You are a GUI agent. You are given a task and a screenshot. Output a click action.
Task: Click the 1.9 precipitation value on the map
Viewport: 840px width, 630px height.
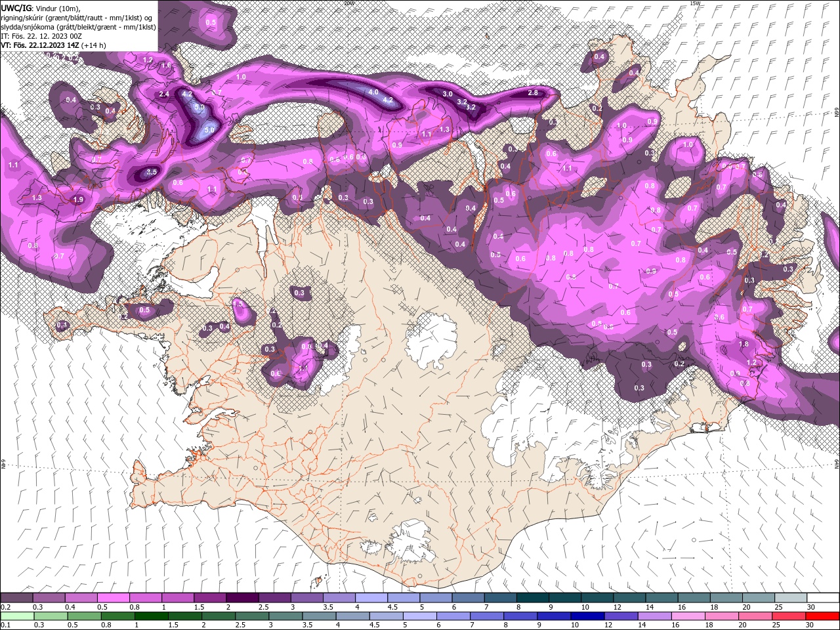tap(79, 199)
